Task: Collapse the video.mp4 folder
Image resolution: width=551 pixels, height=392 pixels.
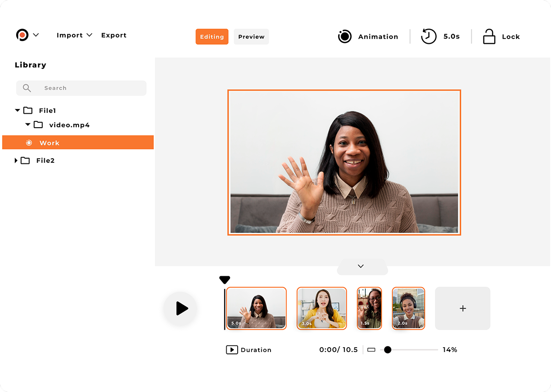Action: coord(28,124)
